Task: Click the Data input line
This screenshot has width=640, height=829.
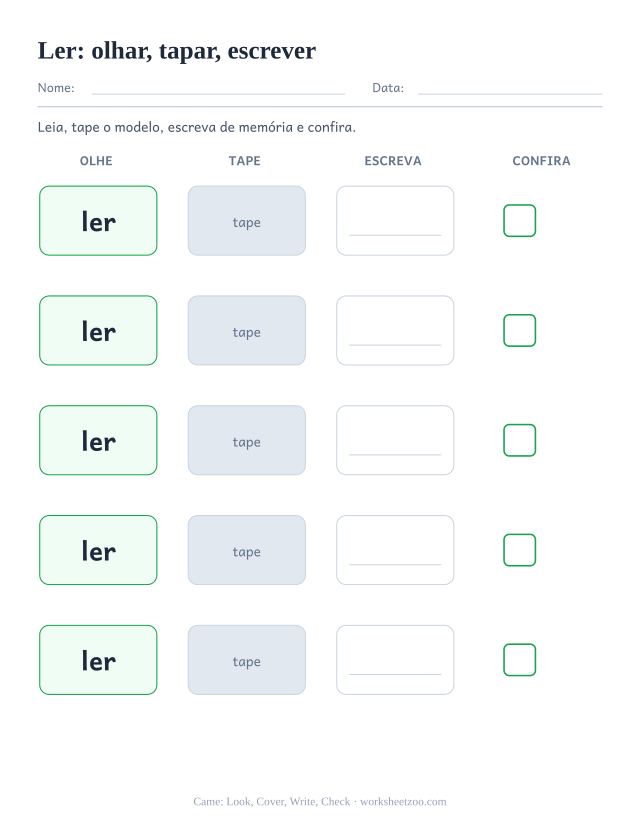Action: pos(510,89)
